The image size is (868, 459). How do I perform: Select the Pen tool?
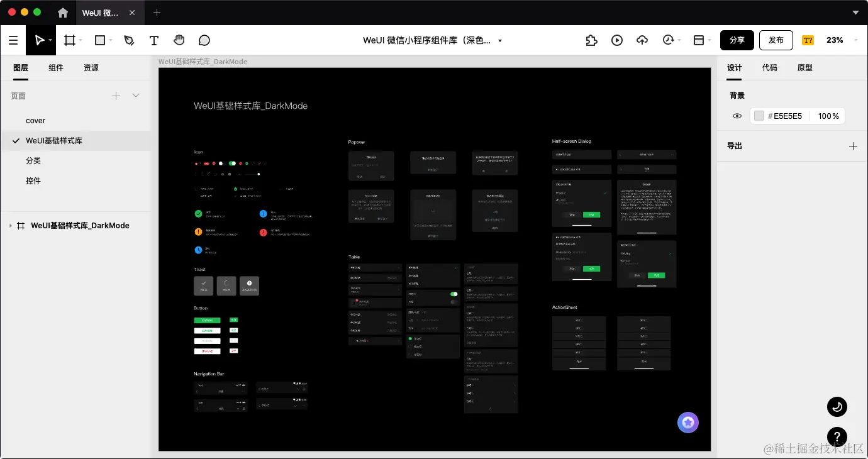[x=129, y=40]
